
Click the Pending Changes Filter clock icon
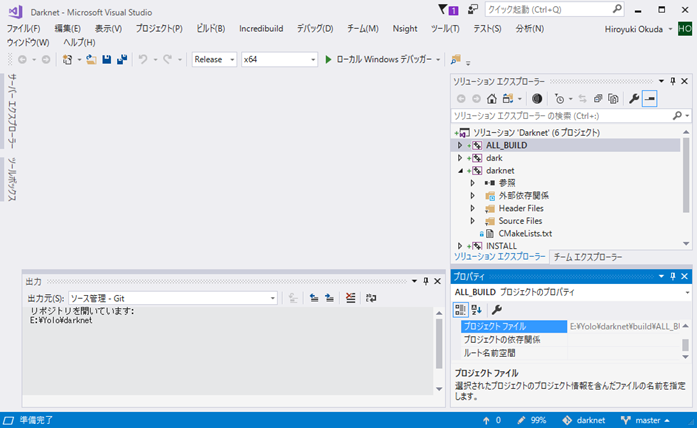(560, 99)
